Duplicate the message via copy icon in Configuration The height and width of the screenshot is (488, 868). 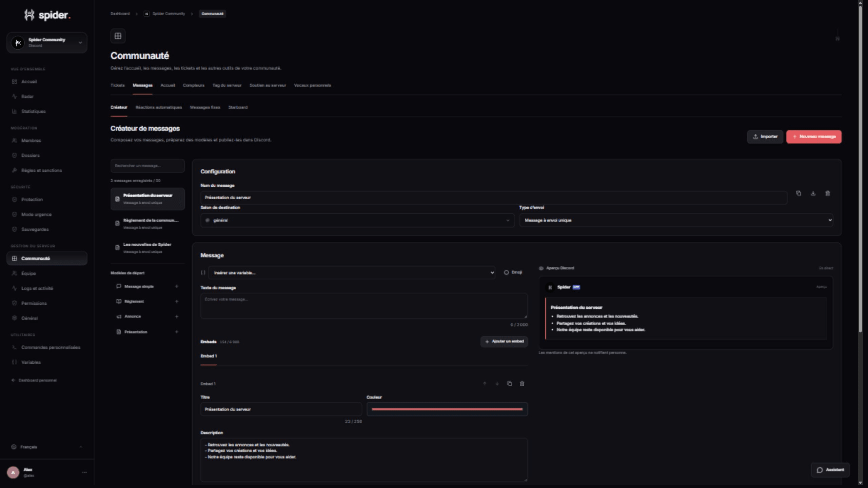coord(798,193)
